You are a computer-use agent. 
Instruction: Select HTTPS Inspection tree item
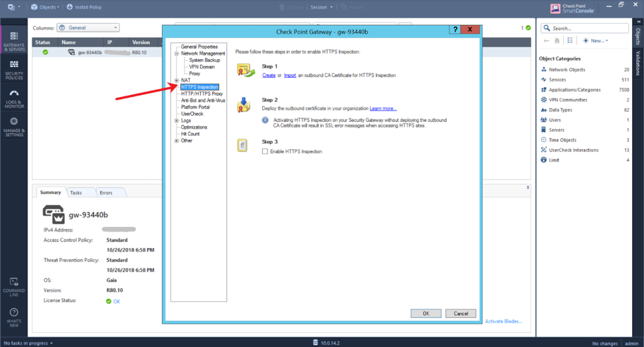(199, 87)
